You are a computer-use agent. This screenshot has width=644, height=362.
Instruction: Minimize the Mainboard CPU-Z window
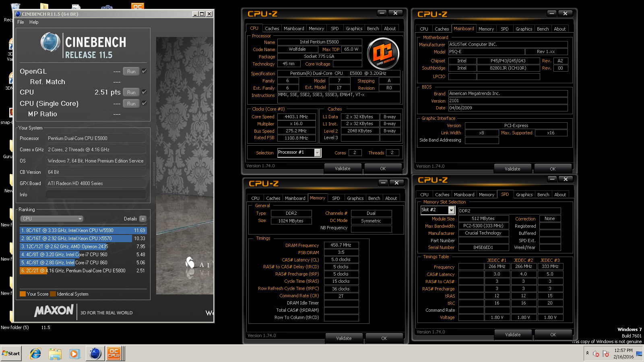click(x=552, y=13)
